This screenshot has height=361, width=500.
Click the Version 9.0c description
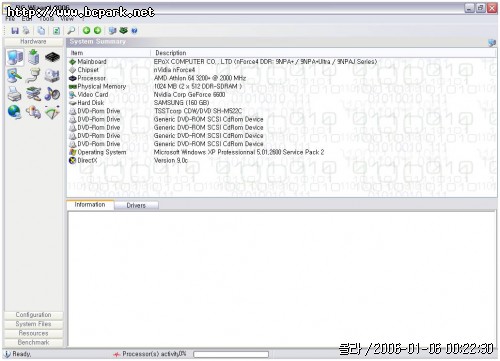click(171, 161)
